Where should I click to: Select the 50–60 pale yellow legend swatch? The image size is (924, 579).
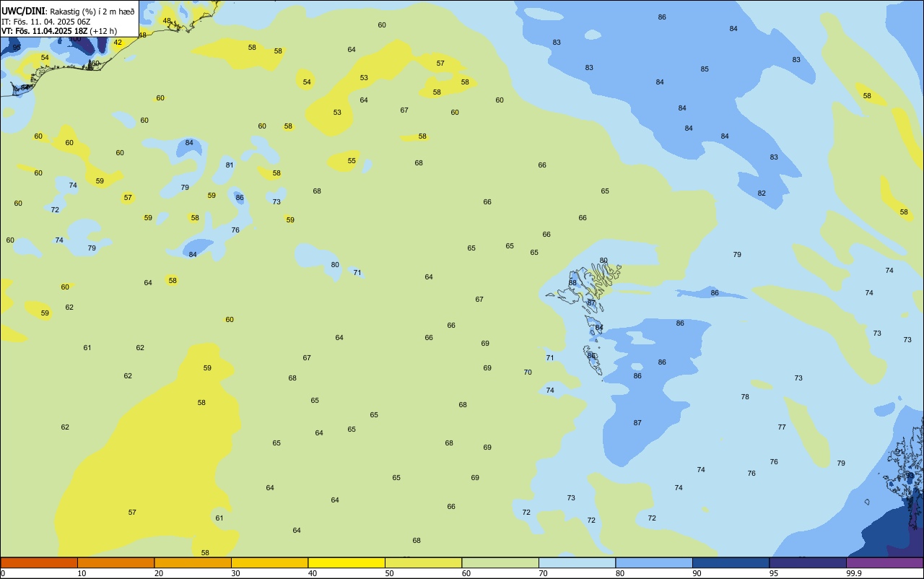coord(423,562)
